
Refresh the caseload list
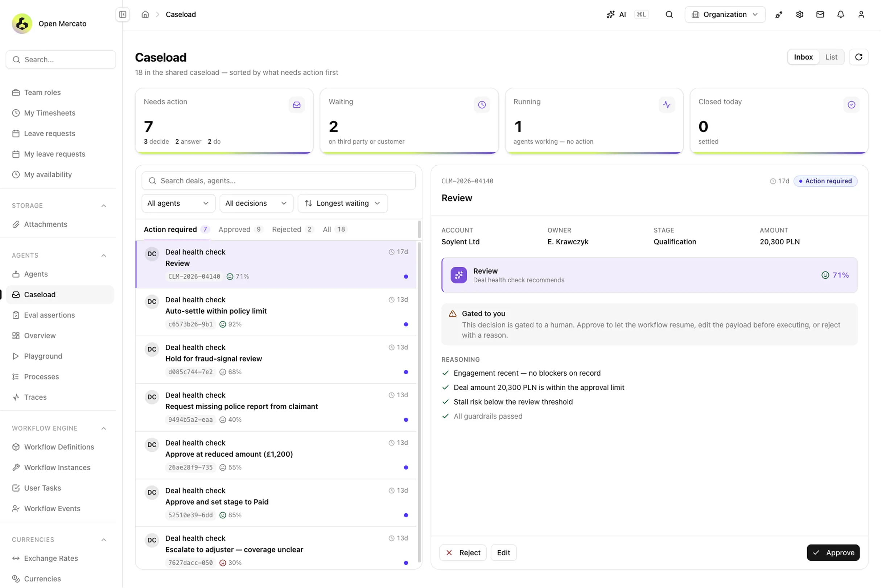coord(859,57)
